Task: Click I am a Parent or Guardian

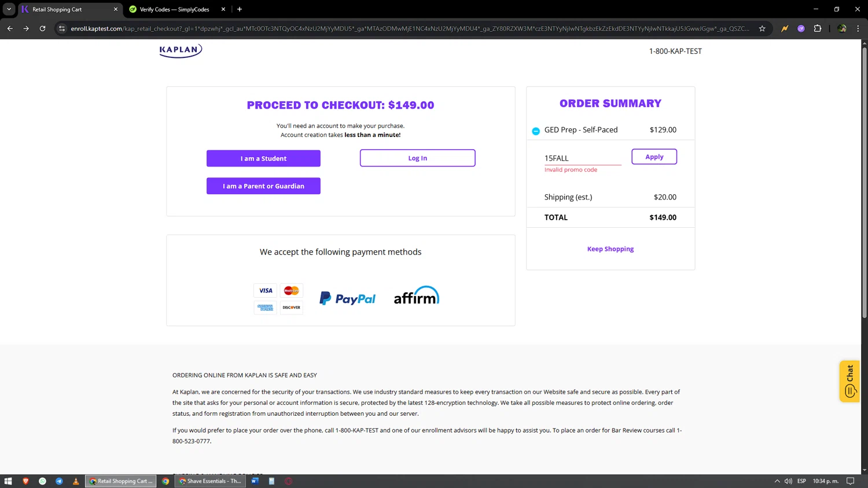Action: pos(263,186)
